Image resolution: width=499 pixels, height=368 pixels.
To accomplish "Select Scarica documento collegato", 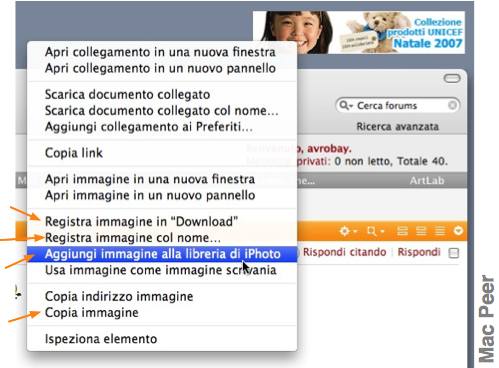I will pyautogui.click(x=162, y=94).
